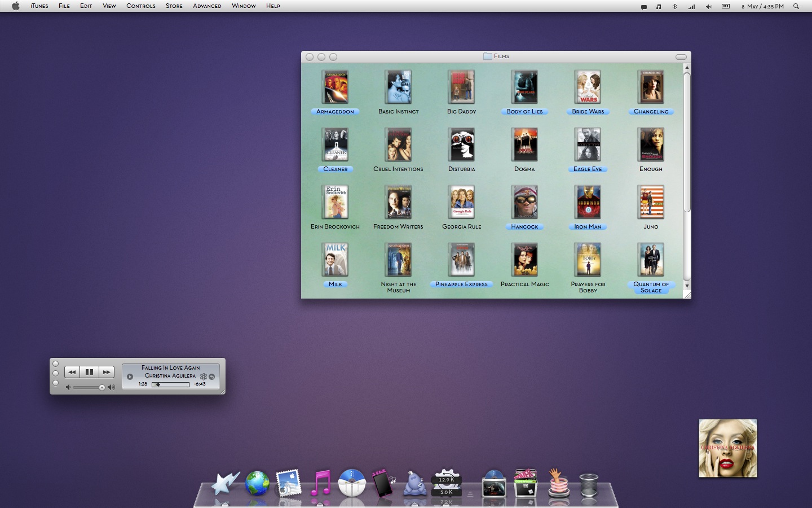
Task: Open the Store menu
Action: click(x=174, y=6)
